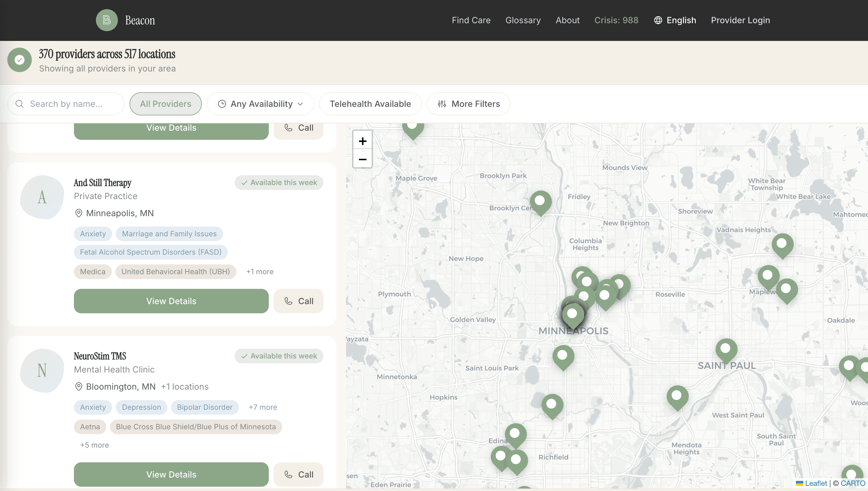The width and height of the screenshot is (868, 491).
Task: Zoom out on the map
Action: (363, 159)
